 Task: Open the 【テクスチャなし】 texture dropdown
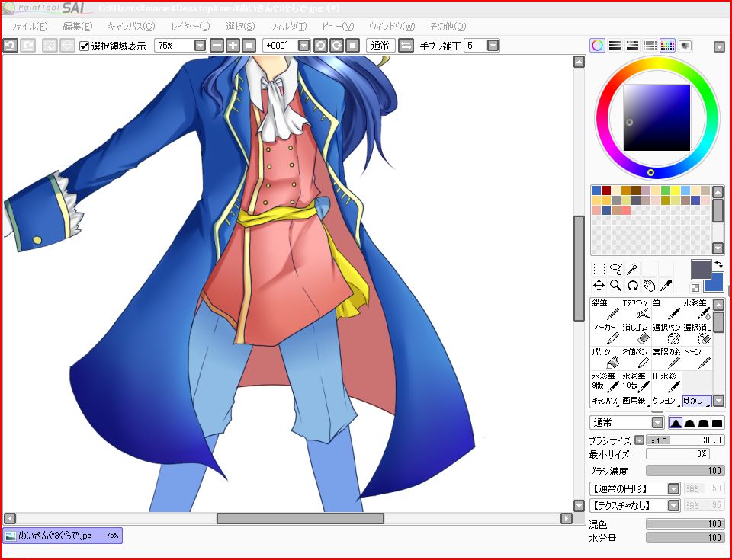(673, 505)
